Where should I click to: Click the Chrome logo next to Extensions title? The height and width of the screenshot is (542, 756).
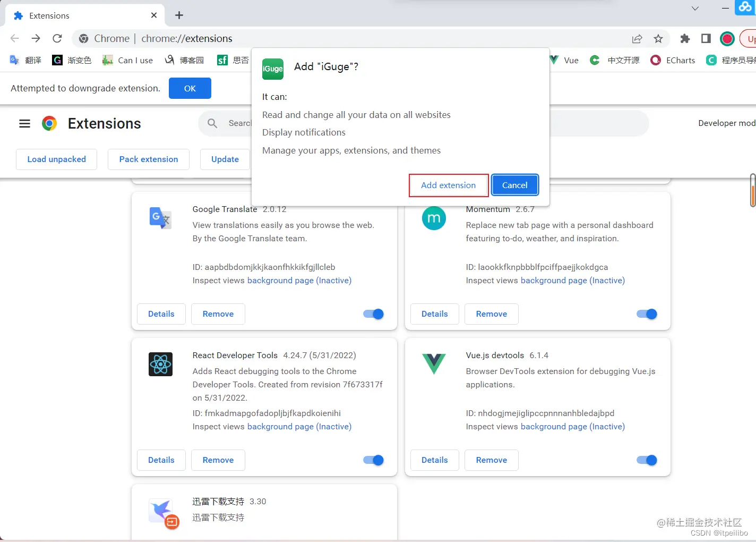(x=49, y=124)
